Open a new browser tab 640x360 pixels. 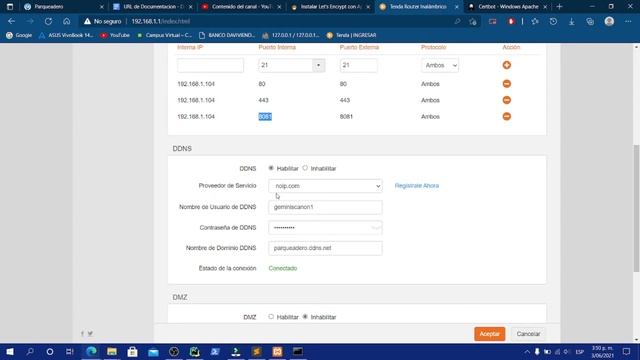click(x=559, y=7)
